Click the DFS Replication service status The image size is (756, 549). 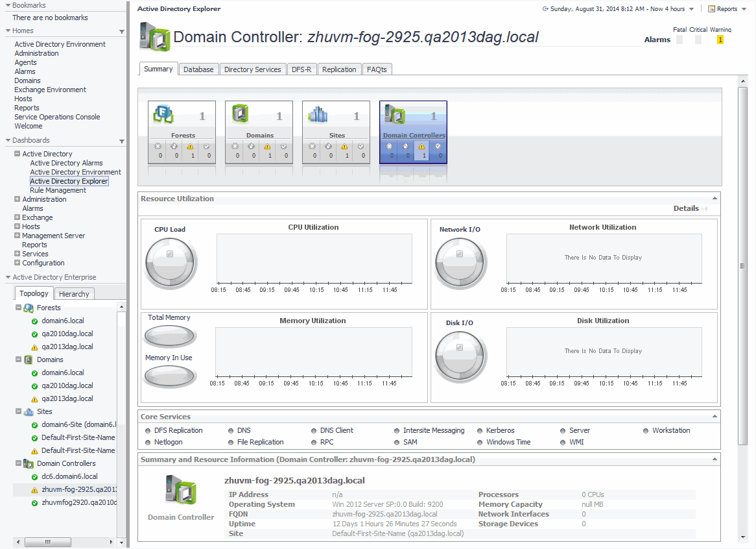click(x=178, y=430)
